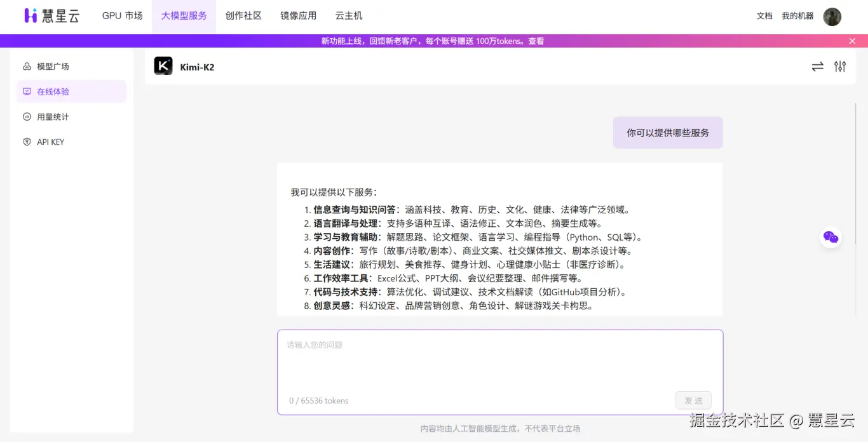Switch to the GPU 市场 tab

click(x=122, y=16)
